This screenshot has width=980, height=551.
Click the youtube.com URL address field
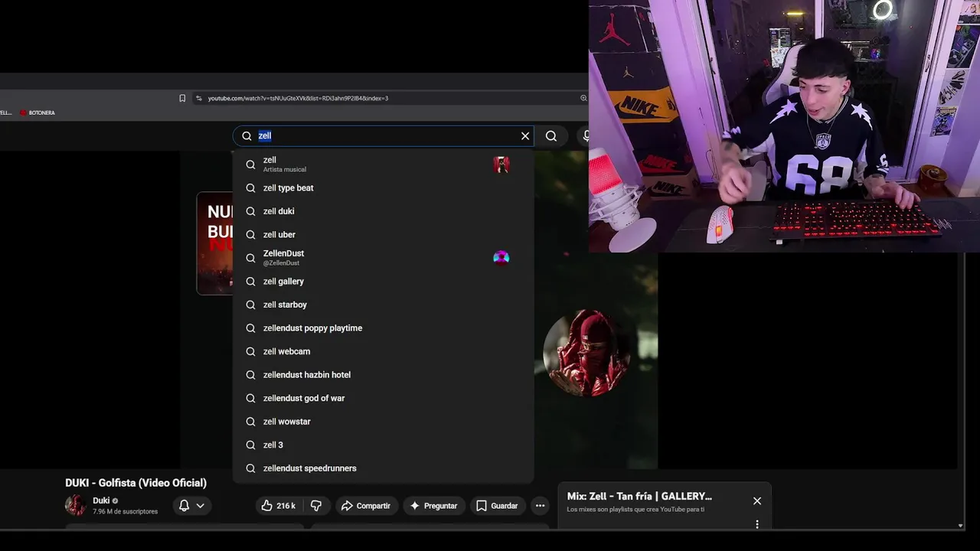[298, 98]
